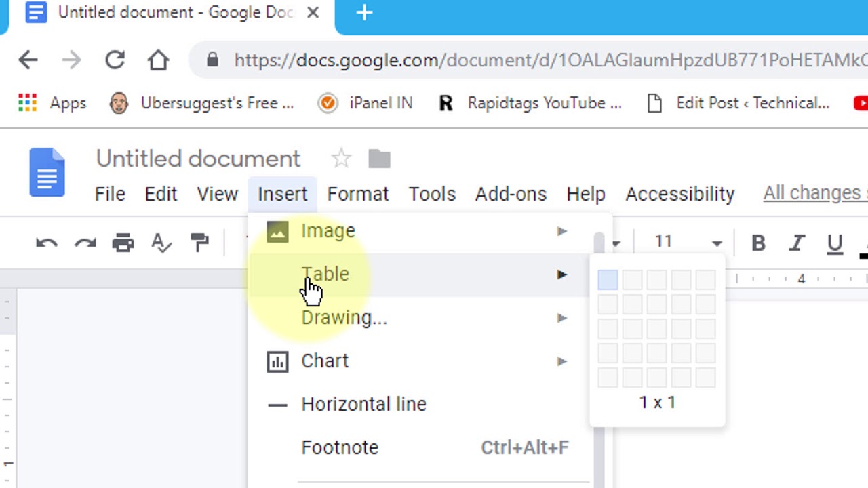This screenshot has height=488, width=868.
Task: Open the new browser tab button
Action: point(364,12)
